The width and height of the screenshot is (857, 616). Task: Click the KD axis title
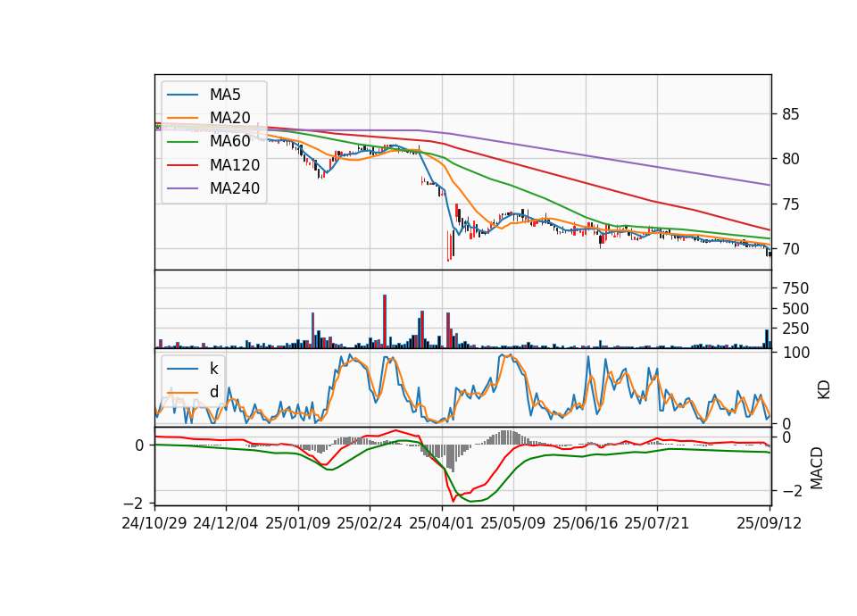[824, 389]
